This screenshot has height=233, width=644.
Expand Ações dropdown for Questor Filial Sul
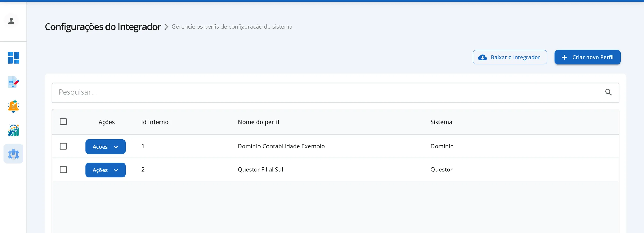coord(105,170)
